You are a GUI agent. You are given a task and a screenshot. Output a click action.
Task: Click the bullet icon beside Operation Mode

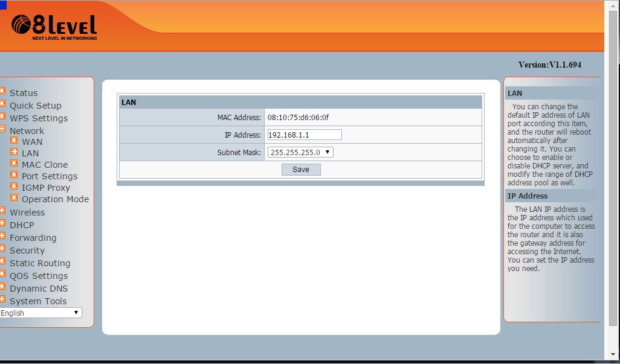pos(14,197)
